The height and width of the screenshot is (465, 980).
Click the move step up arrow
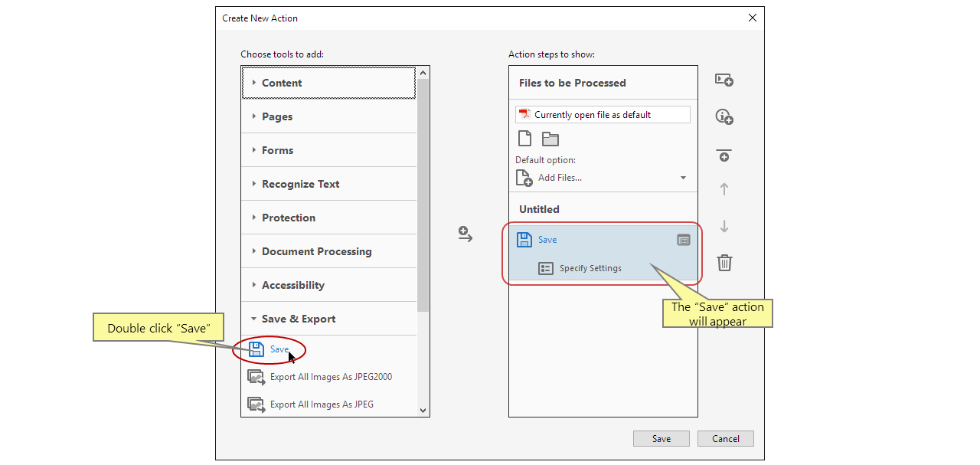(724, 188)
